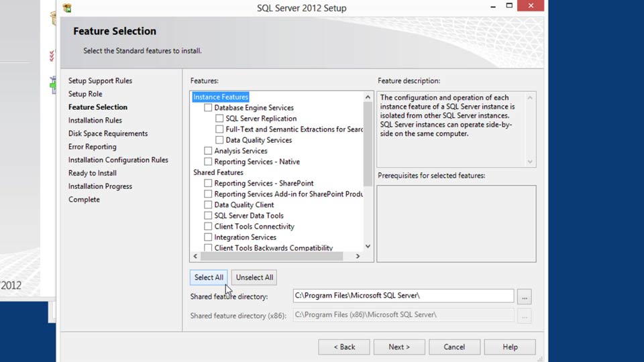Select the Feature Selection step in sidebar
Screen dimensions: 644x362
coord(98,107)
